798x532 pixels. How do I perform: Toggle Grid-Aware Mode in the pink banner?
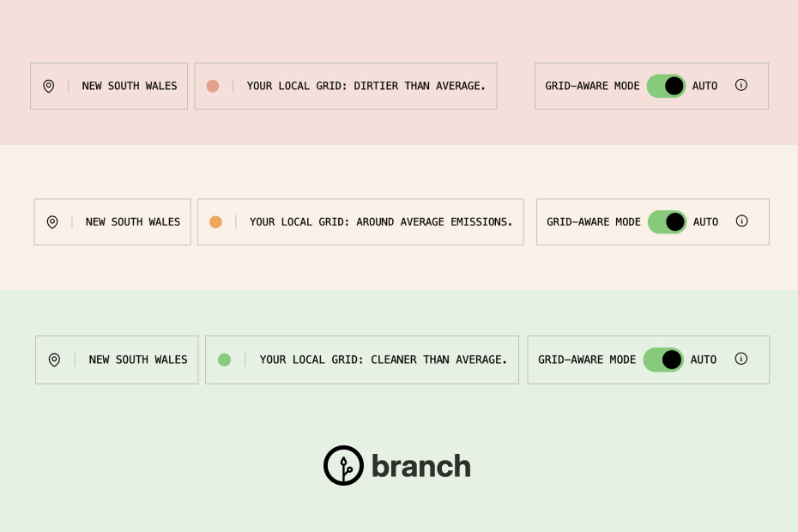click(x=666, y=86)
